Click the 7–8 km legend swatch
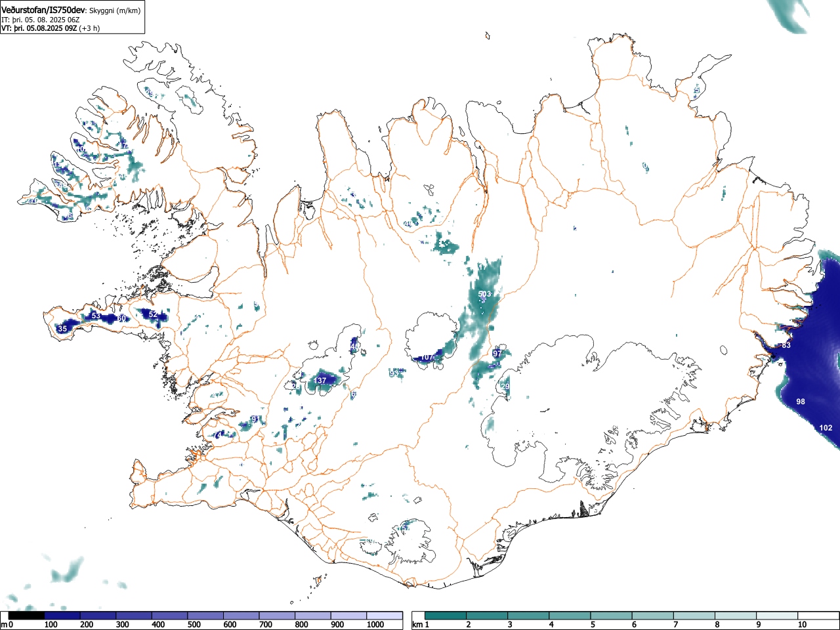Image resolution: width=840 pixels, height=630 pixels. pyautogui.click(x=694, y=616)
